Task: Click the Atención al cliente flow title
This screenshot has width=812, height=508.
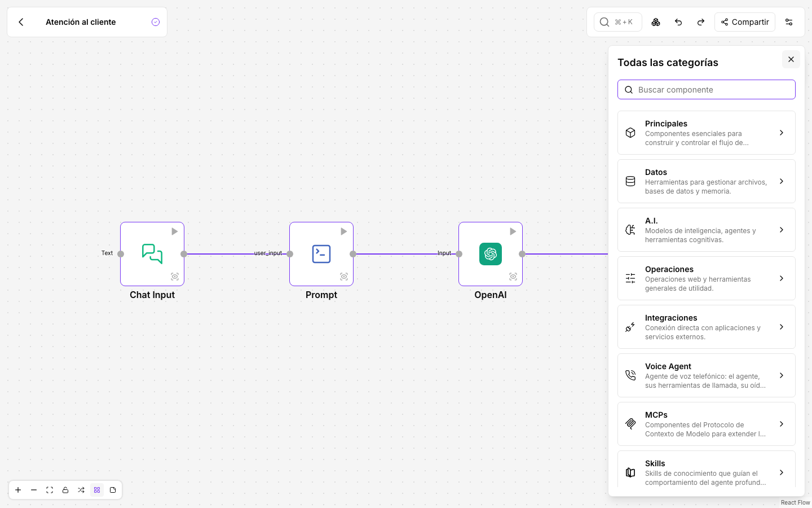Action: [81, 22]
